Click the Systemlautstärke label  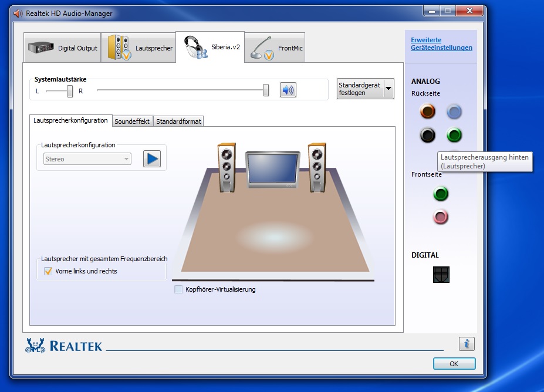point(60,79)
